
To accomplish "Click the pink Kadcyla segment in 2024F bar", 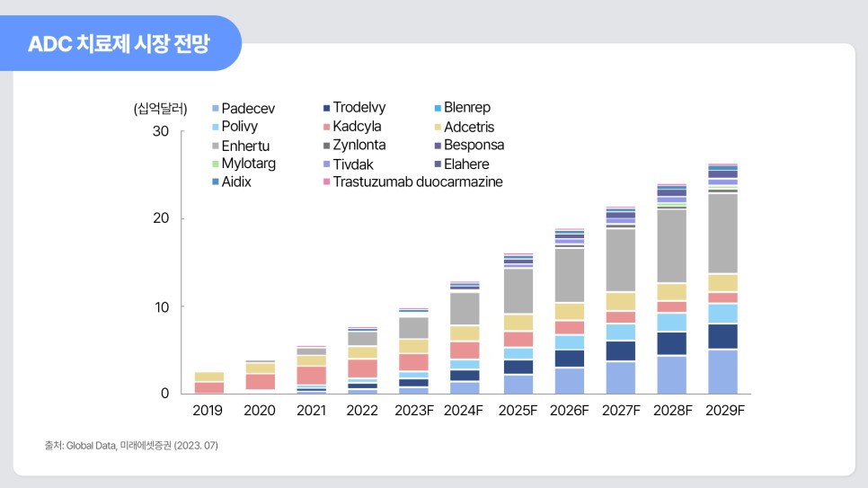I will point(465,350).
